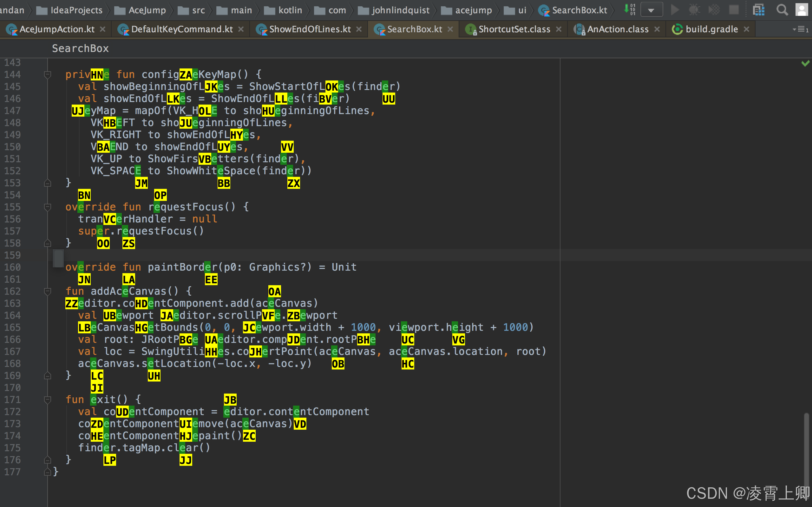The width and height of the screenshot is (812, 507).
Task: Click the Debug bug icon
Action: pyautogui.click(x=694, y=10)
